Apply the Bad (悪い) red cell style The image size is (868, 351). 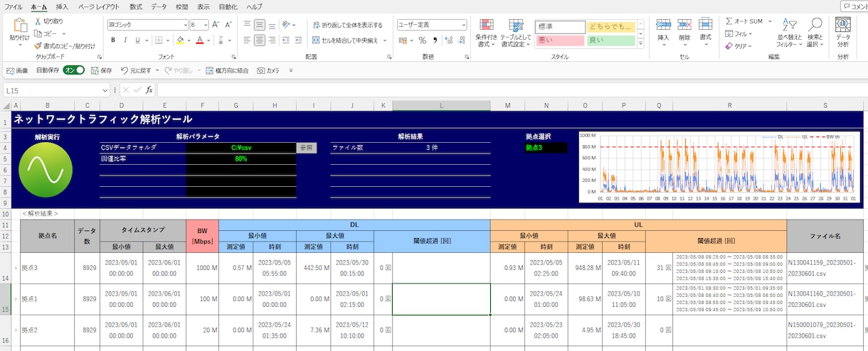[x=560, y=40]
